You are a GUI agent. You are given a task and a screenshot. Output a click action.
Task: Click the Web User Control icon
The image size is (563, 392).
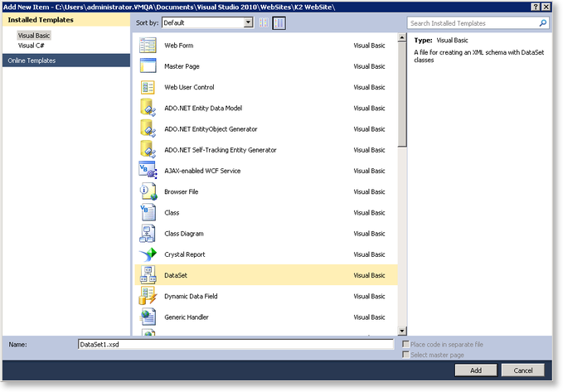tap(148, 87)
